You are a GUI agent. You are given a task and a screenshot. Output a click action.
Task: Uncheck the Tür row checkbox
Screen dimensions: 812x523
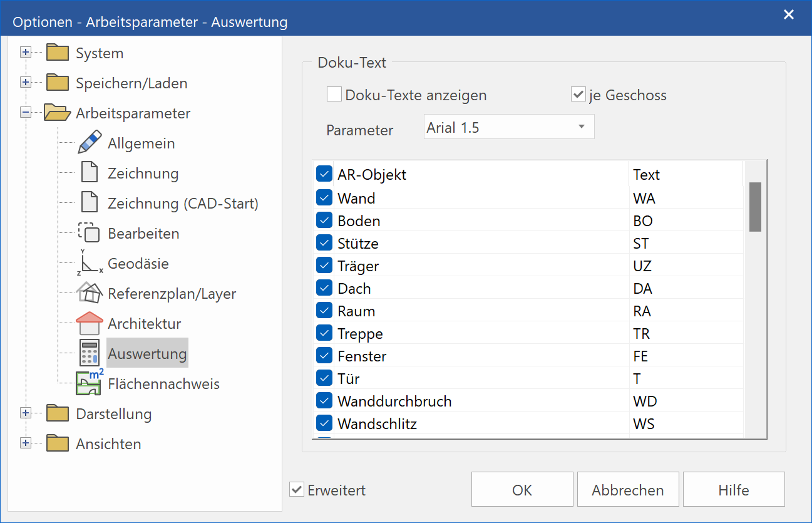(x=324, y=378)
